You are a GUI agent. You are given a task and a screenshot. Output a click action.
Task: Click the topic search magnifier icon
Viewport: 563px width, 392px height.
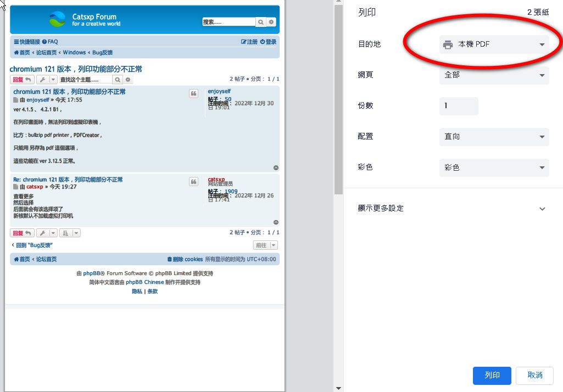[118, 80]
